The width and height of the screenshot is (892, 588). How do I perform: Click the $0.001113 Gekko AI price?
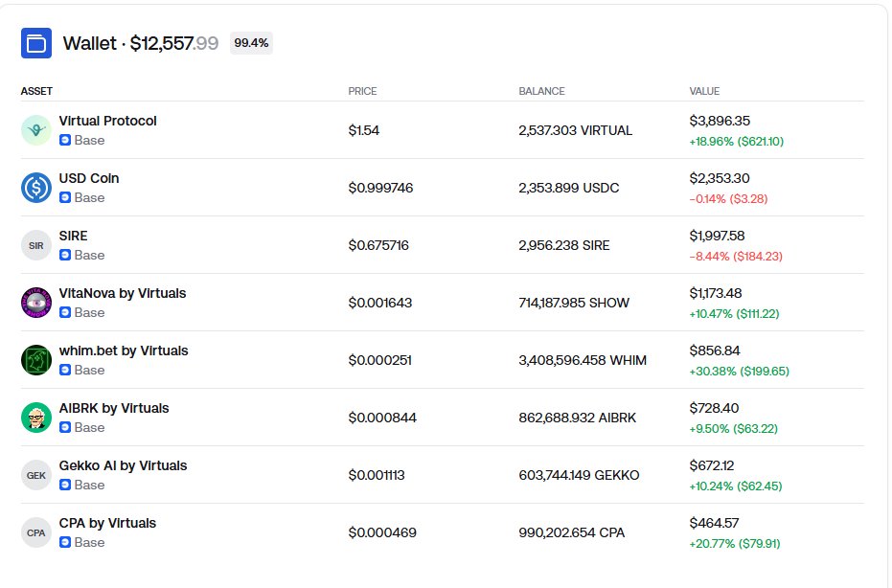pos(376,475)
